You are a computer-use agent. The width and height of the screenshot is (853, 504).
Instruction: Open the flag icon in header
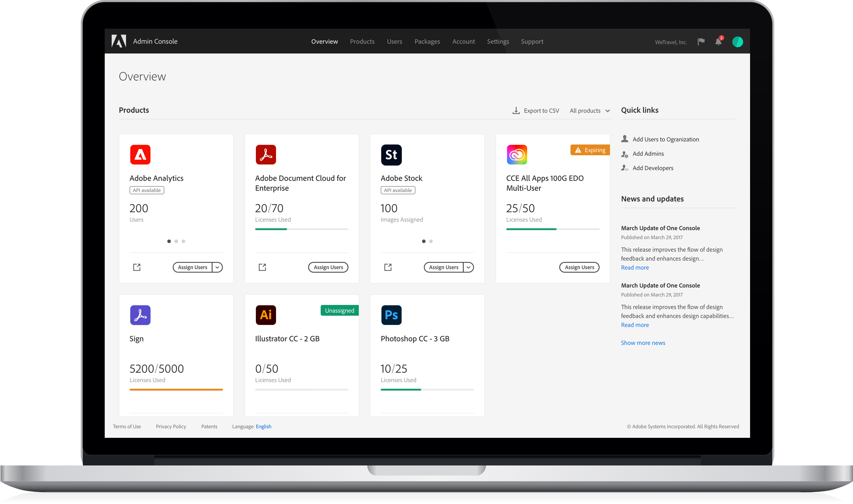tap(701, 41)
